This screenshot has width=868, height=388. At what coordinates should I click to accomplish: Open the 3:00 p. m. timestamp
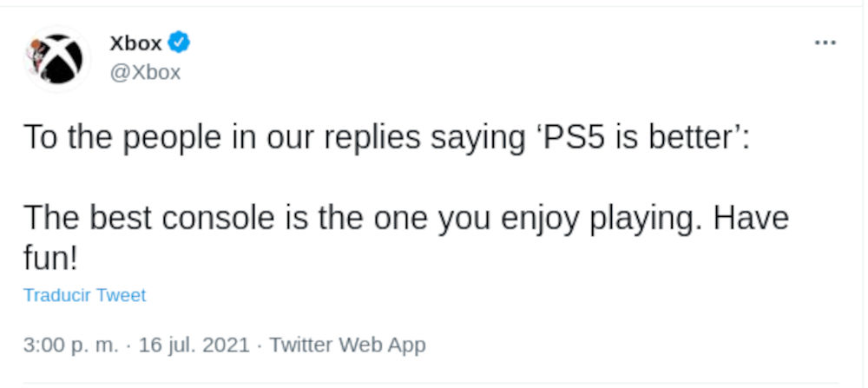(x=70, y=345)
